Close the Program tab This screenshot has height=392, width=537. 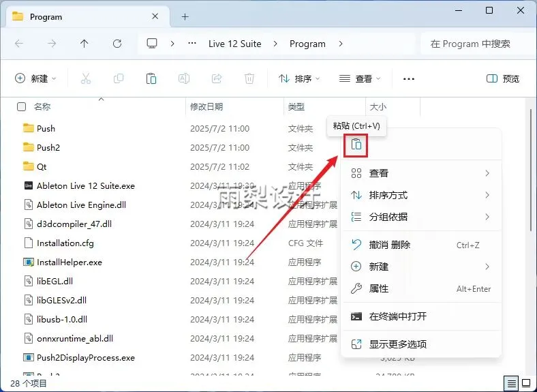pos(155,16)
